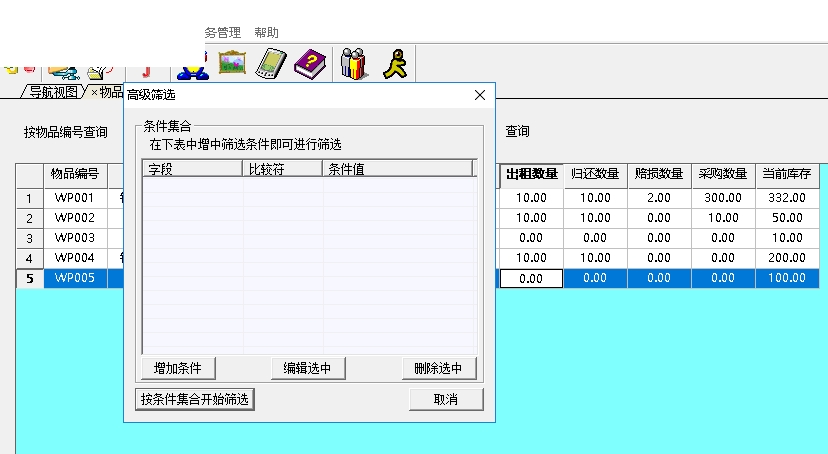The image size is (828, 454).
Task: Open the purple help book icon
Action: click(x=310, y=64)
